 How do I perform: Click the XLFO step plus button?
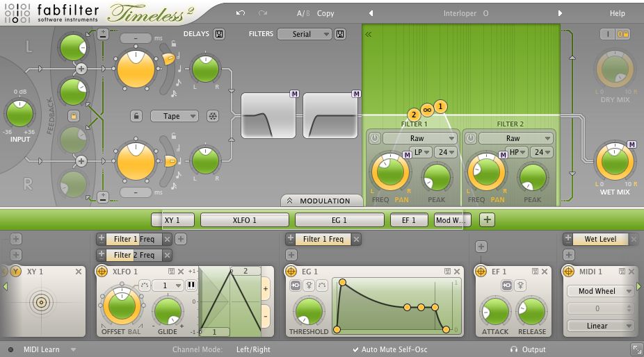point(266,289)
